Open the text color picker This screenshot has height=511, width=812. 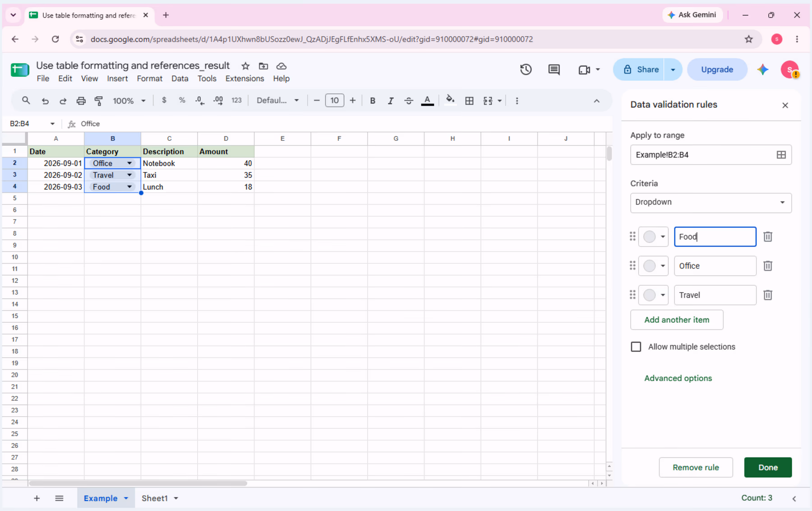pos(427,101)
